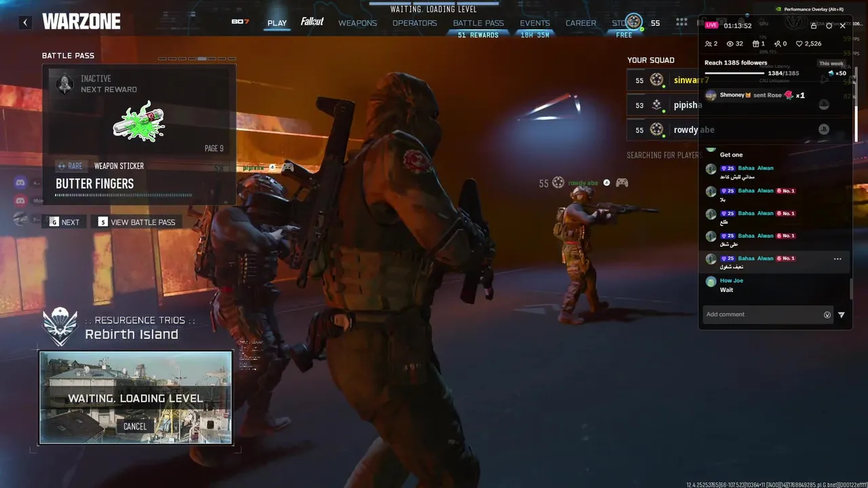This screenshot has width=868, height=488.
Task: Click the 'Wait' chat message
Action: click(x=726, y=290)
